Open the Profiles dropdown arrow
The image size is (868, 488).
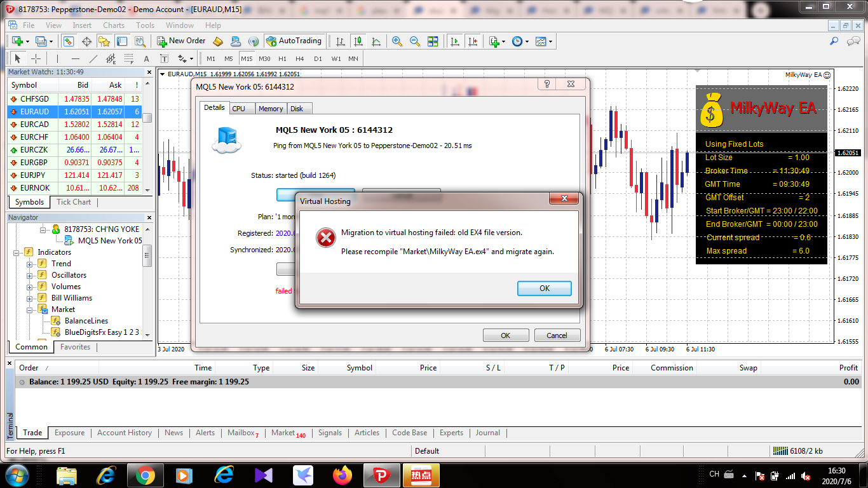point(51,41)
